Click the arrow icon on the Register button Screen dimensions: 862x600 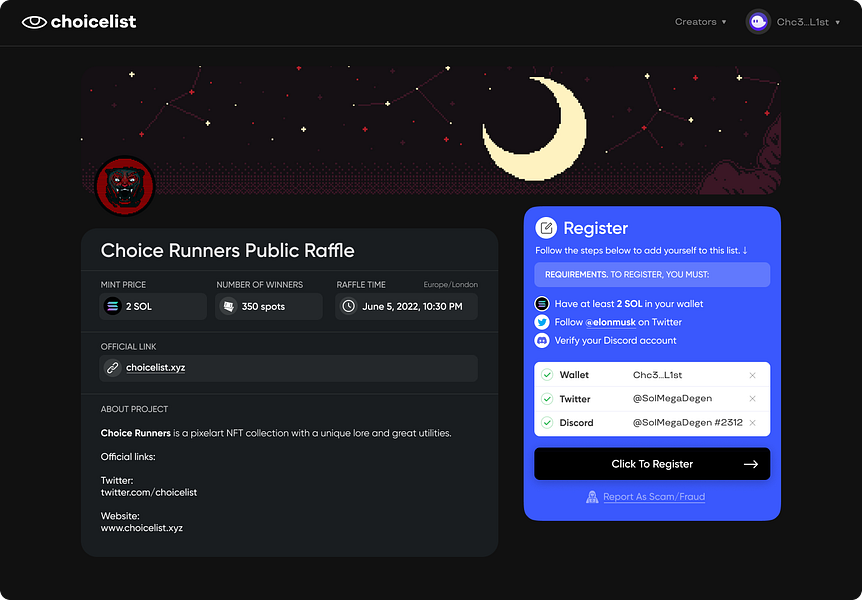click(751, 464)
